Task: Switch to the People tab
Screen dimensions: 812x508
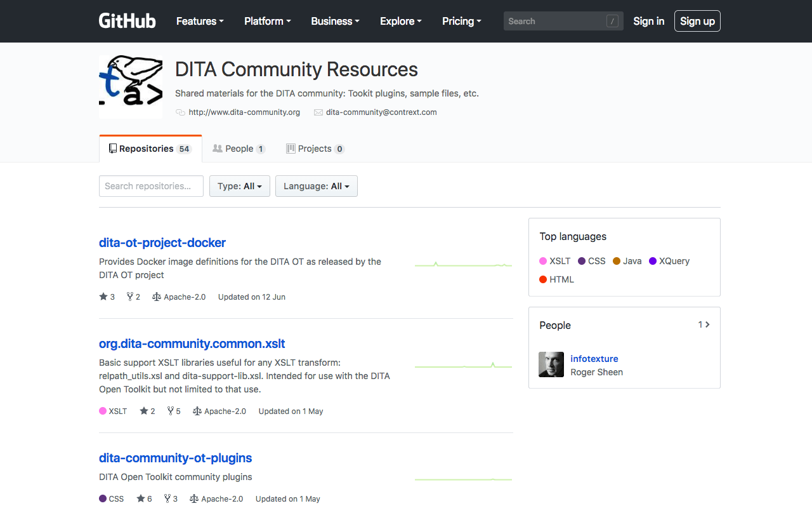Action: click(x=239, y=149)
